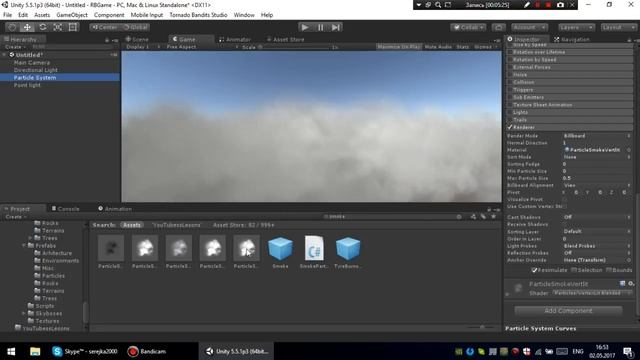Select the dark ParticleS... texture thumbnail
Screen dimensions: 640x360
(x=111, y=248)
